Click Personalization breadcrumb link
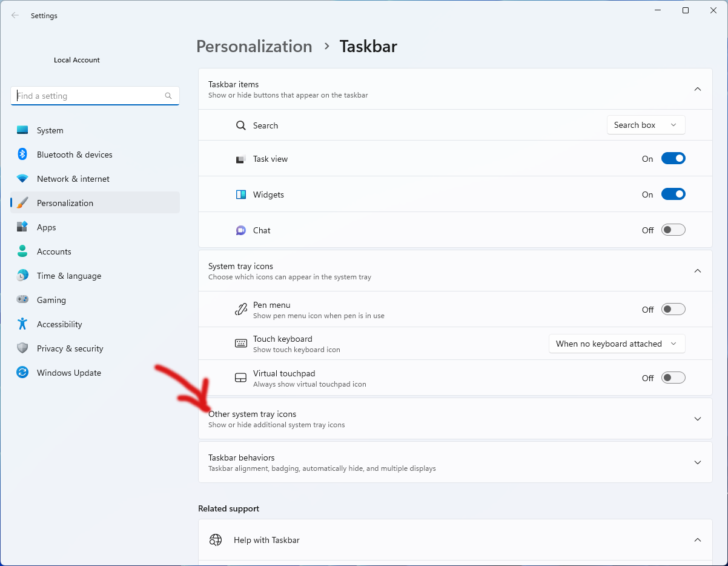 (254, 47)
